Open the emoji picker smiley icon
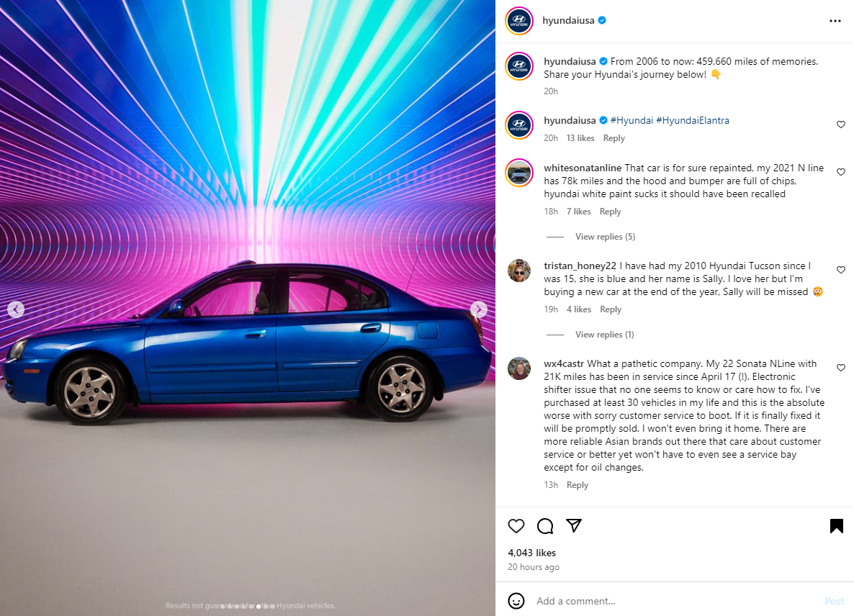This screenshot has width=854, height=616. point(516,601)
